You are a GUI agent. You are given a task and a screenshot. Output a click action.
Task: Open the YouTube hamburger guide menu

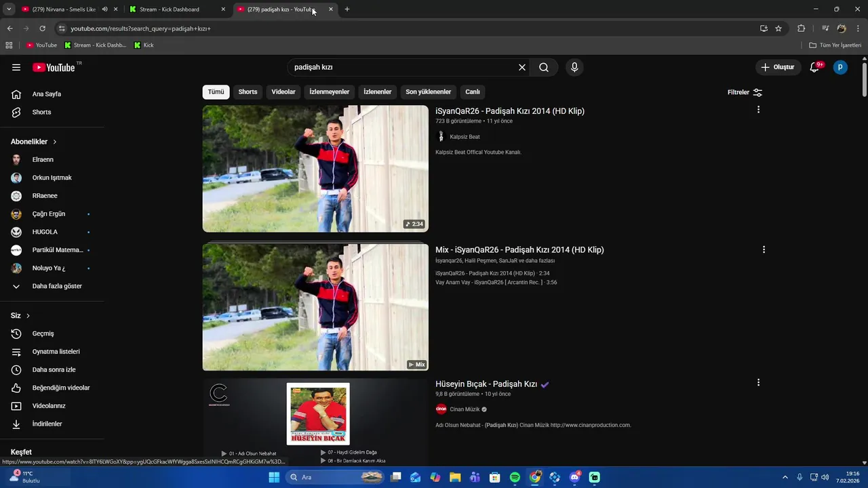coord(16,67)
